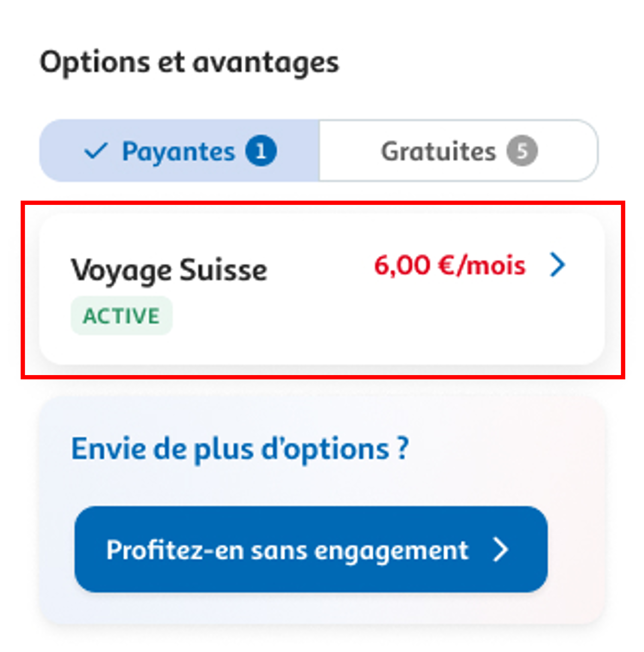Click the Envie de plus d'options heading
Screen dimensions: 644x652
click(x=240, y=448)
